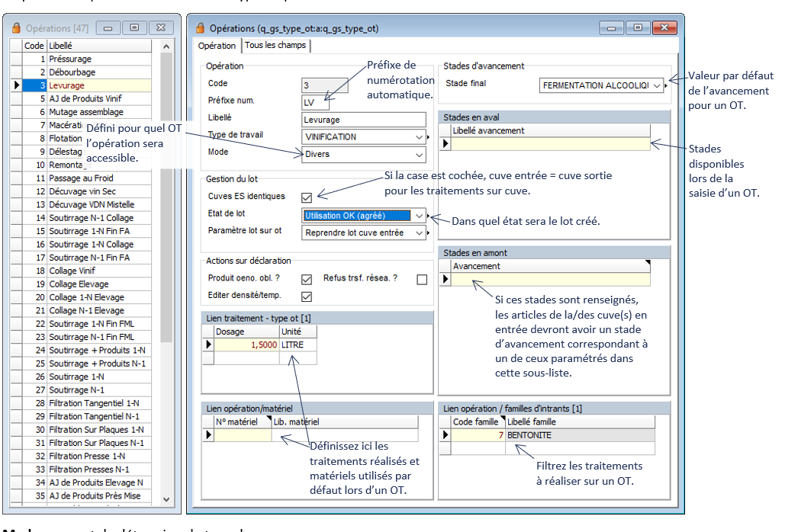Select the Opération tab

(x=217, y=46)
